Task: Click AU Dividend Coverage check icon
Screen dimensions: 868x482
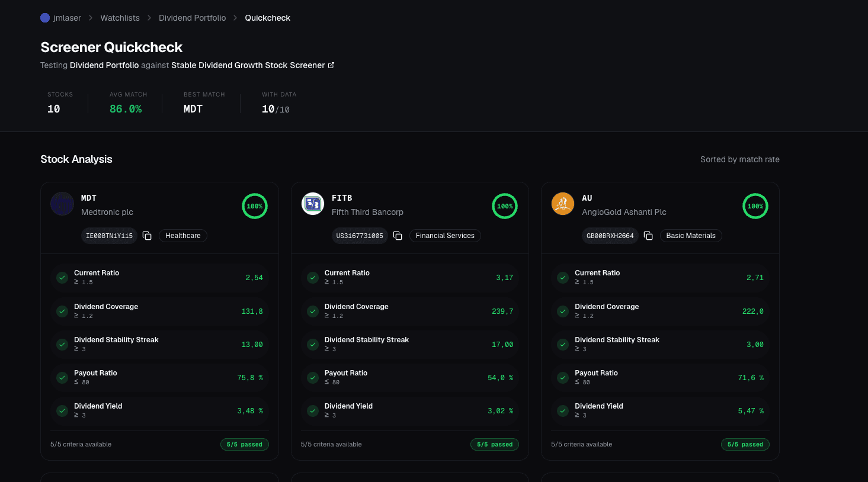Action: pyautogui.click(x=563, y=311)
